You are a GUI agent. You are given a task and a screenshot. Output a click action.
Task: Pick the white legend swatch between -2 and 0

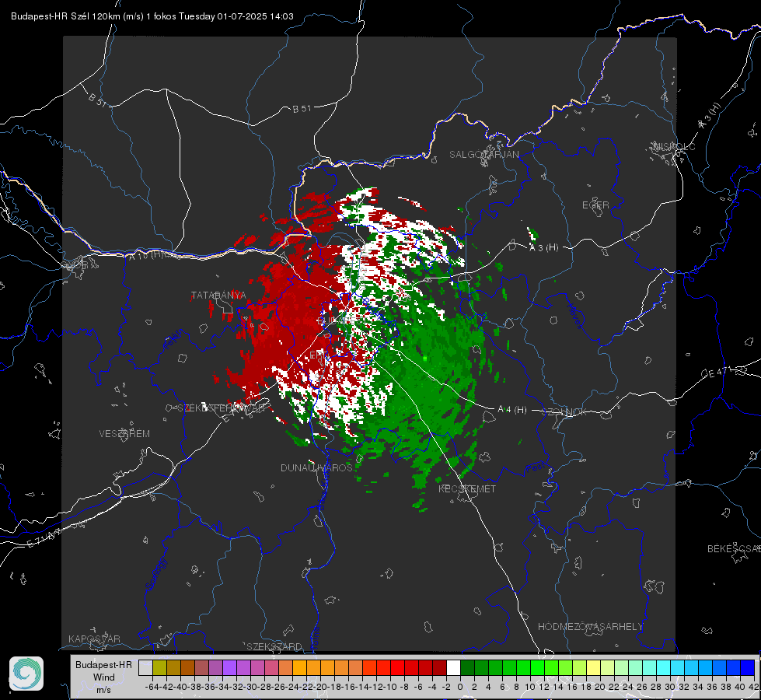point(453,667)
